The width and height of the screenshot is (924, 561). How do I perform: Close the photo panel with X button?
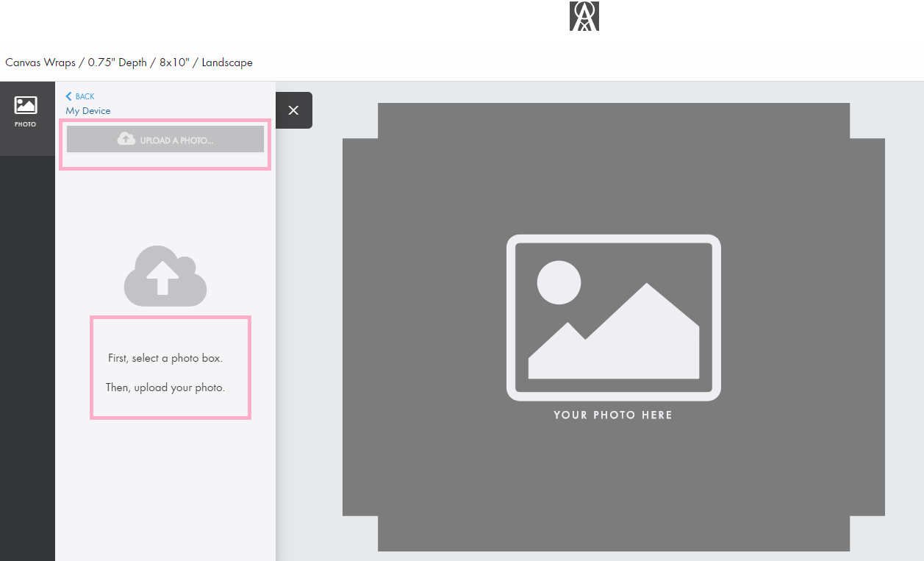[293, 110]
